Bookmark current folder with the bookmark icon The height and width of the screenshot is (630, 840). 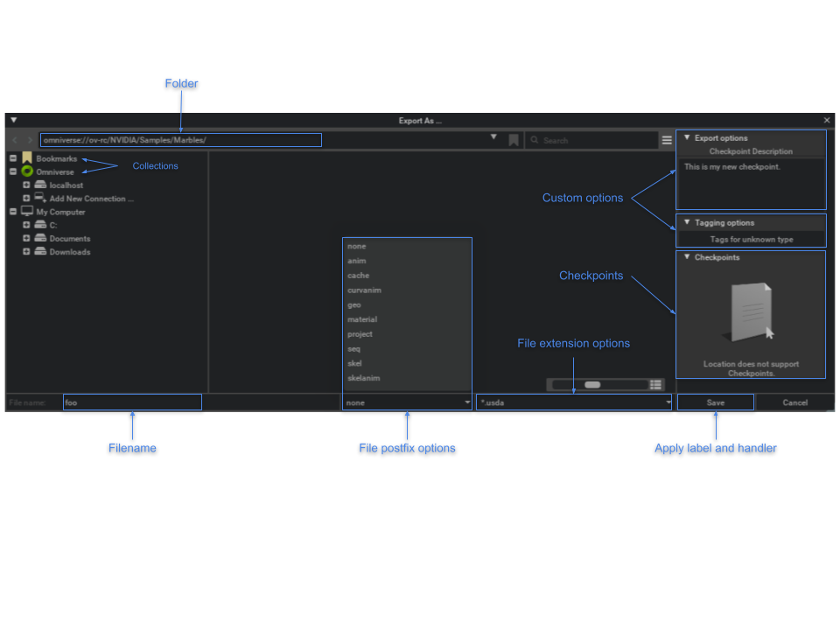(x=514, y=140)
